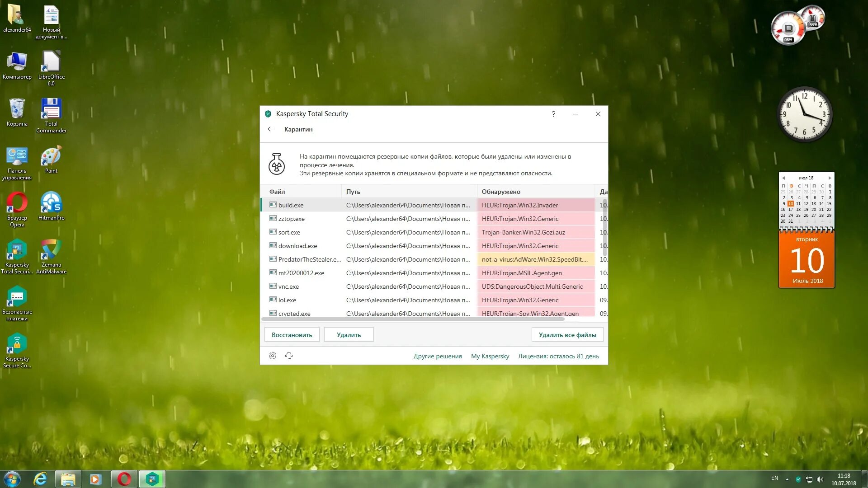Open alexander64 folder on desktop
868x488 pixels.
(17, 19)
